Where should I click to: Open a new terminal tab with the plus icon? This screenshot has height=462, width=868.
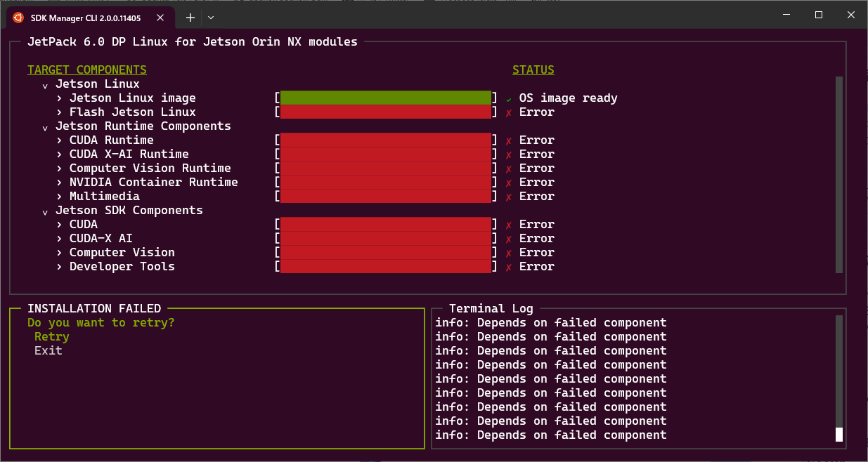coord(189,17)
